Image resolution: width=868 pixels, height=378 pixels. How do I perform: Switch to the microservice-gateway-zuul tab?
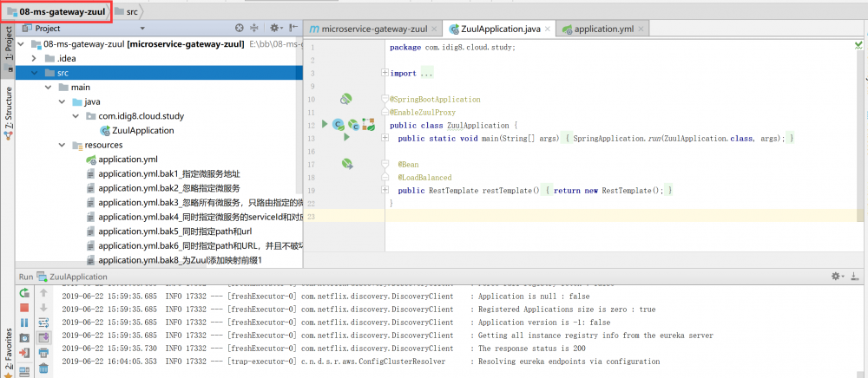[374, 29]
